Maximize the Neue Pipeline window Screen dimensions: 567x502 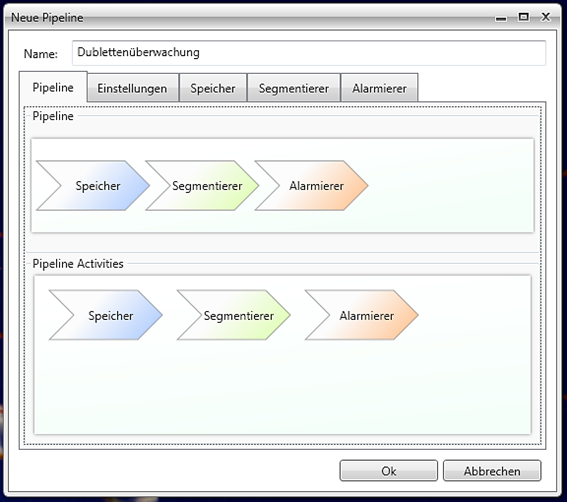pos(523,17)
